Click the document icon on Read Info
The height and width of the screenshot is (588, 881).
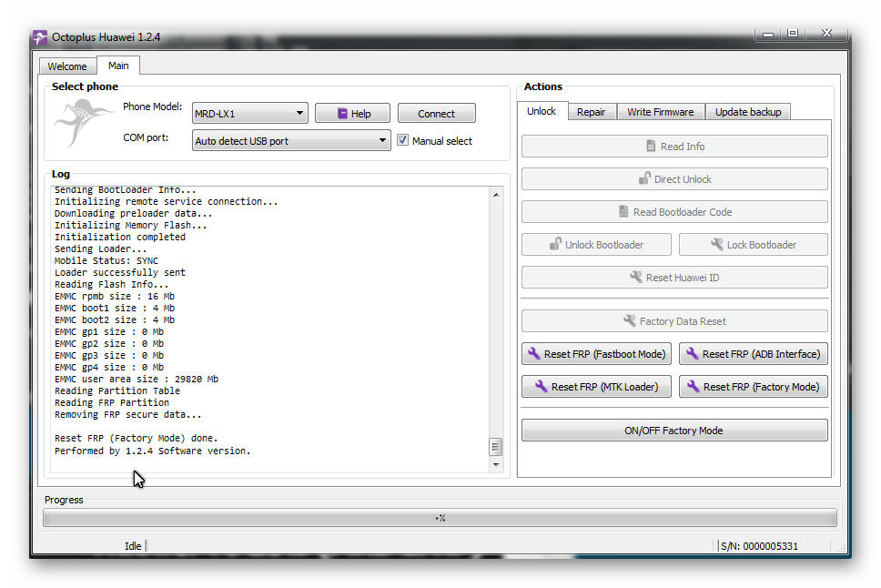(651, 147)
